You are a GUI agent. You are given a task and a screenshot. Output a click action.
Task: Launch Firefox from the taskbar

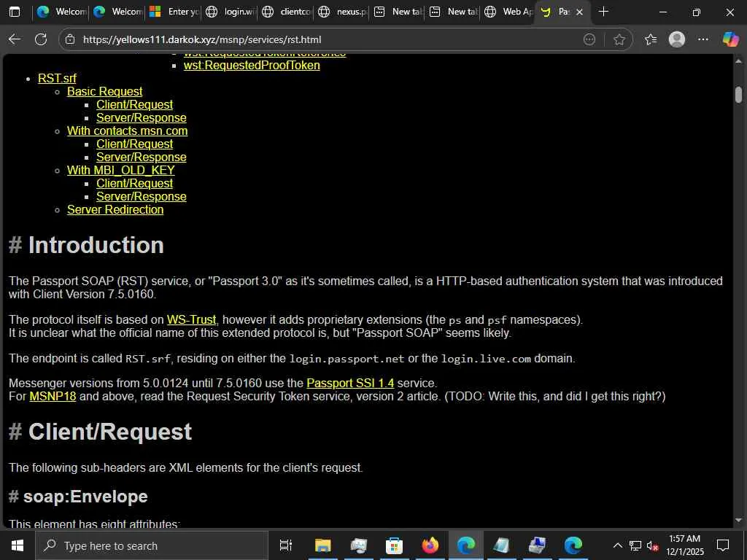click(x=430, y=545)
